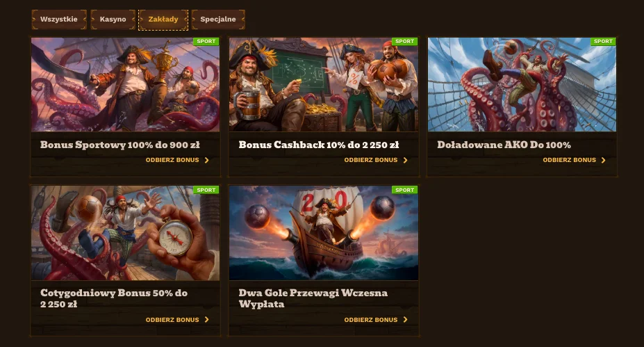Viewport: 644px width, 347px height.
Task: Open the Kasyno category tab
Action: 113,19
